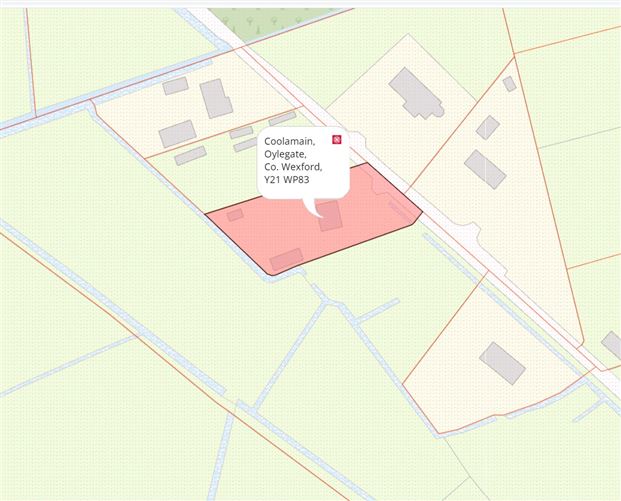Viewport: 621px width, 501px height.
Task: Click the small grey building at top left
Action: [175, 86]
